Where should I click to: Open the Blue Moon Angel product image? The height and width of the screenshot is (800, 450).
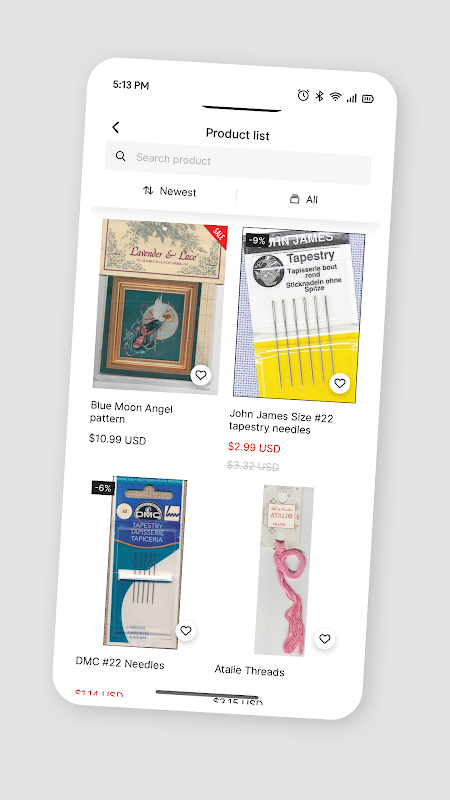tap(161, 306)
